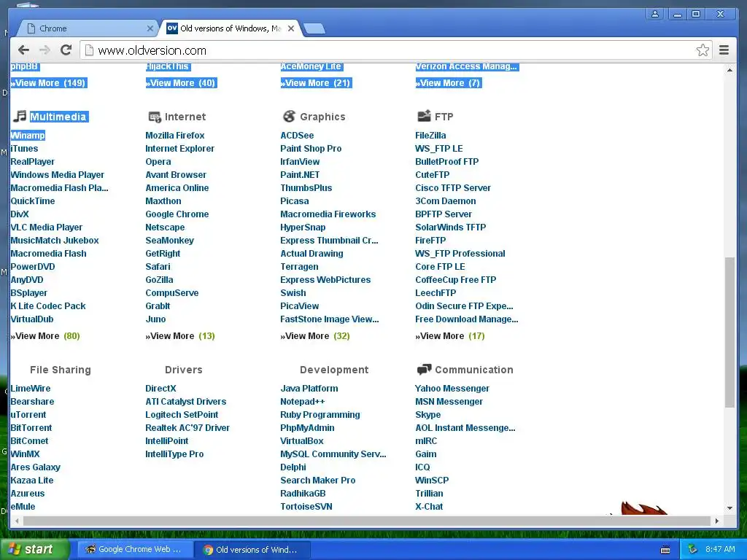This screenshot has height=560, width=747.
Task: Open the Realtek AC'97 Driver link
Action: (187, 427)
